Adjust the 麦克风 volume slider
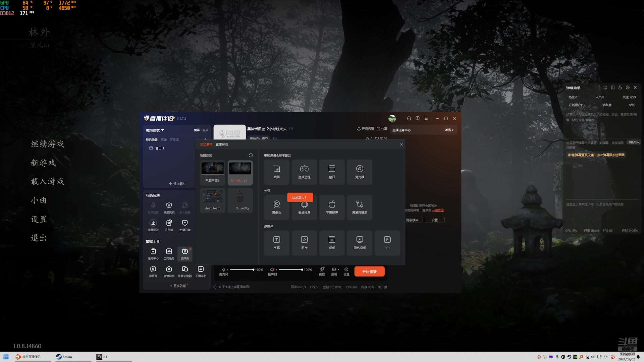The height and width of the screenshot is (362, 644). point(242,269)
